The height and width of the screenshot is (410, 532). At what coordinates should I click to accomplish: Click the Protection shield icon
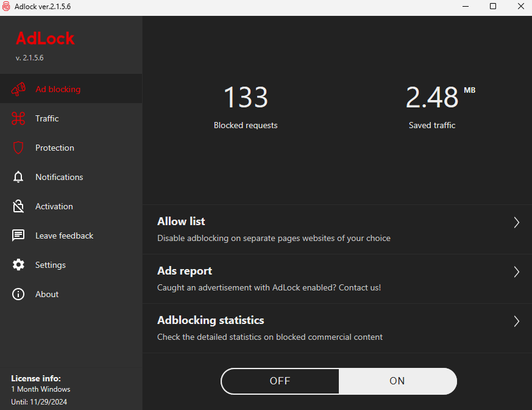18,148
